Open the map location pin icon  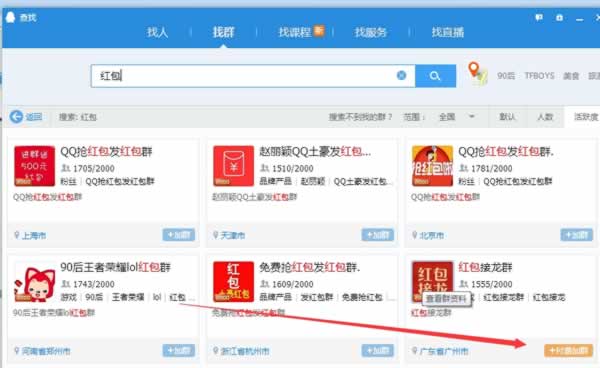[477, 73]
